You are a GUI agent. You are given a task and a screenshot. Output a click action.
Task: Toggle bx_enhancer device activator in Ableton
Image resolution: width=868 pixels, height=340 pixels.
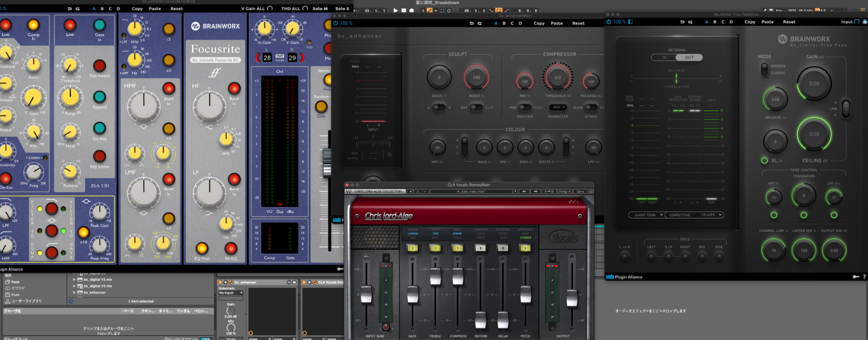coord(220,282)
